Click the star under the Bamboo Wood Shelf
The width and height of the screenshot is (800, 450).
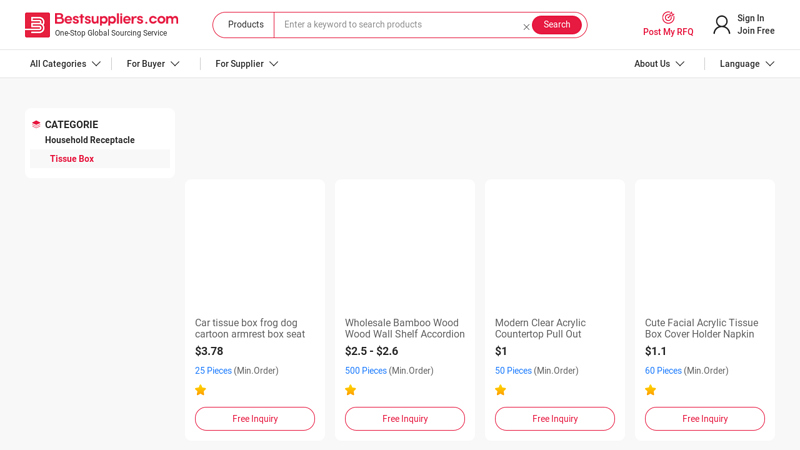(351, 390)
